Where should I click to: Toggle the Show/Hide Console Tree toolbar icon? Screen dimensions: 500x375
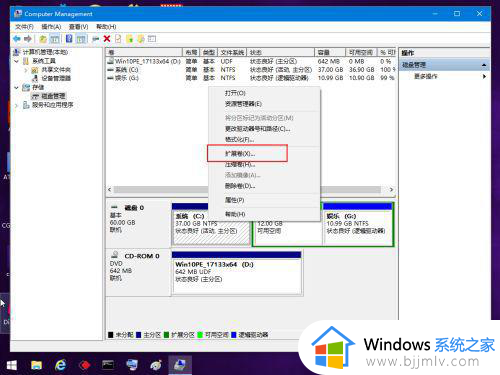point(55,39)
